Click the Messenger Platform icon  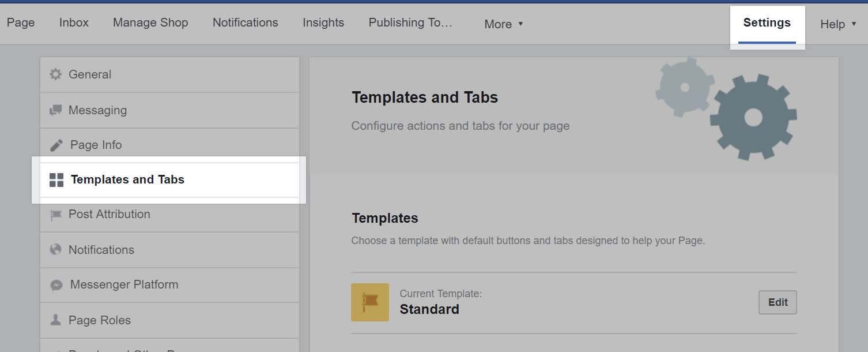click(x=56, y=285)
